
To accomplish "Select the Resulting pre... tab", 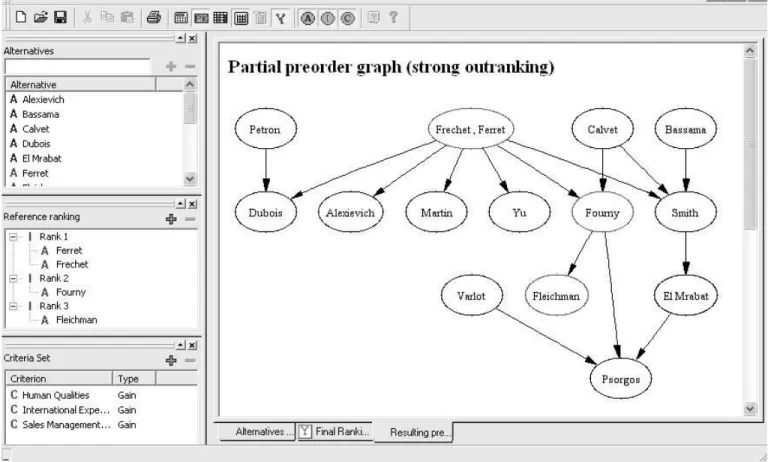I will coord(414,433).
